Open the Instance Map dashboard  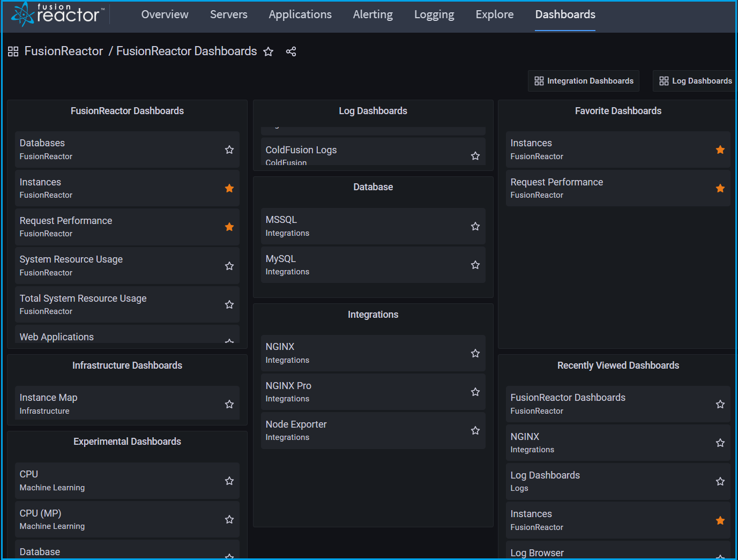pos(127,403)
